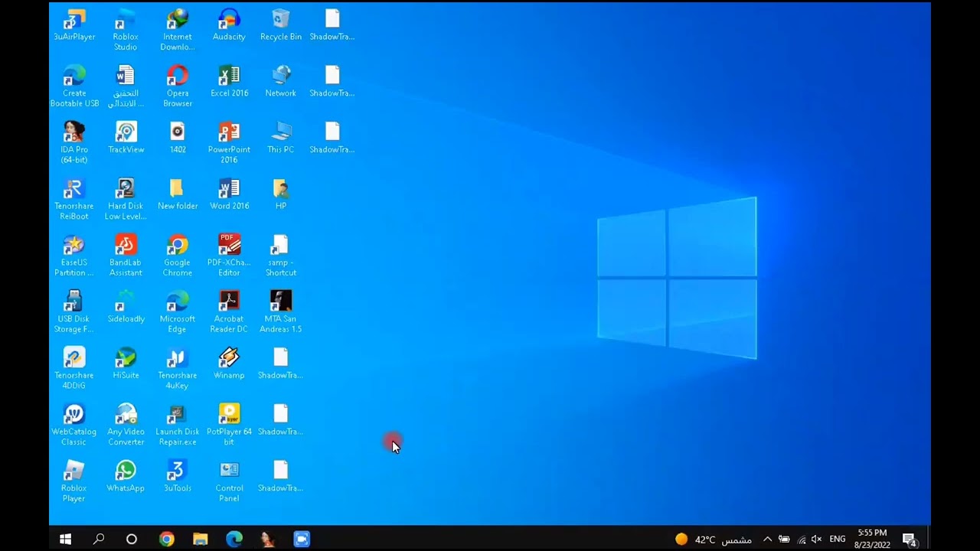Select the Hard Disk Low Level Format icon
This screenshot has height=551, width=980.
[126, 200]
